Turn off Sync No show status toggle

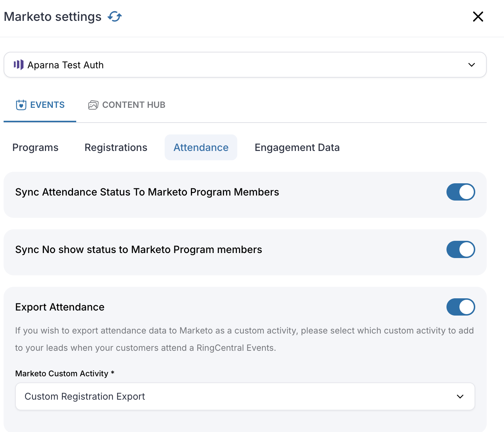(461, 249)
